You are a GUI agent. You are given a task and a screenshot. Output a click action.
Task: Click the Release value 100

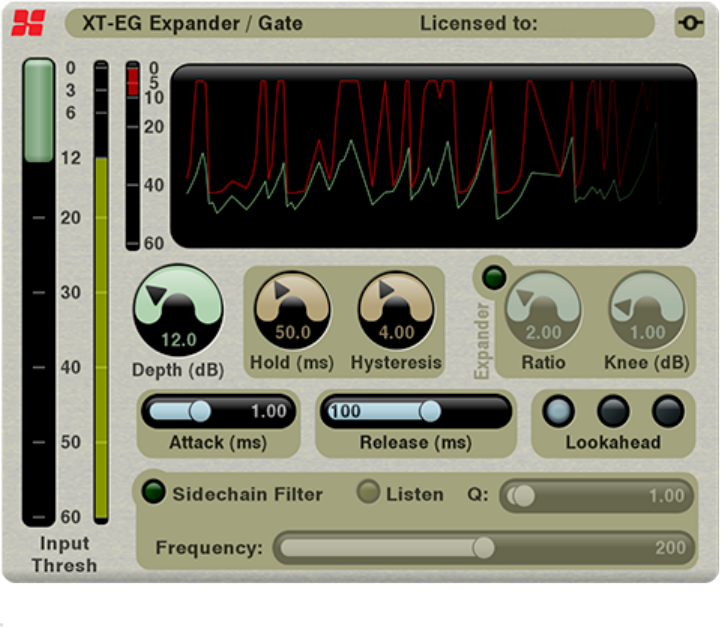[x=345, y=411]
